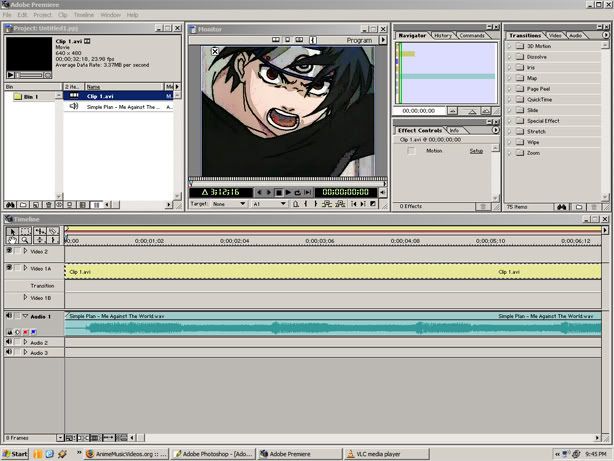Toggle lock box on Video 2 track

pyautogui.click(x=17, y=251)
